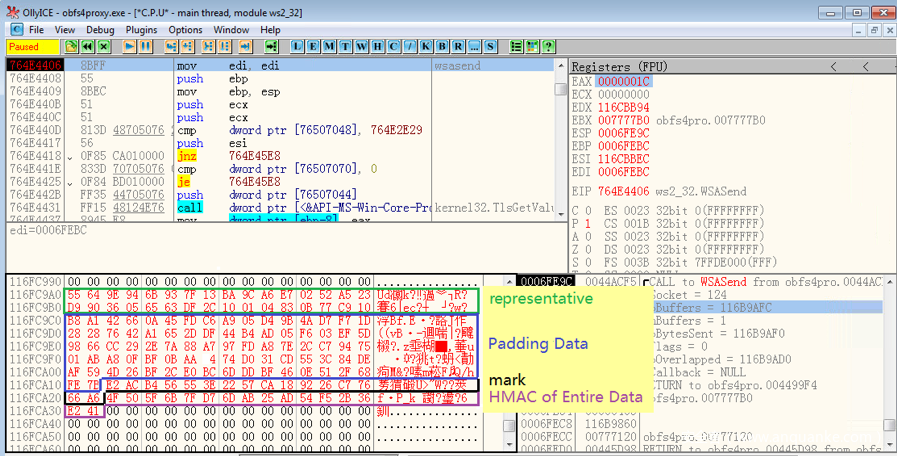Open the Options menu

click(186, 30)
